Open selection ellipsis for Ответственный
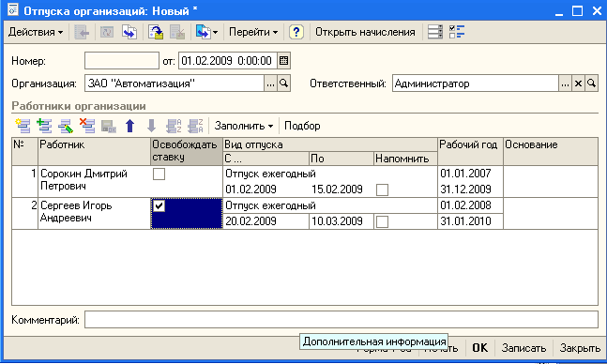607x364 pixels. [565, 83]
